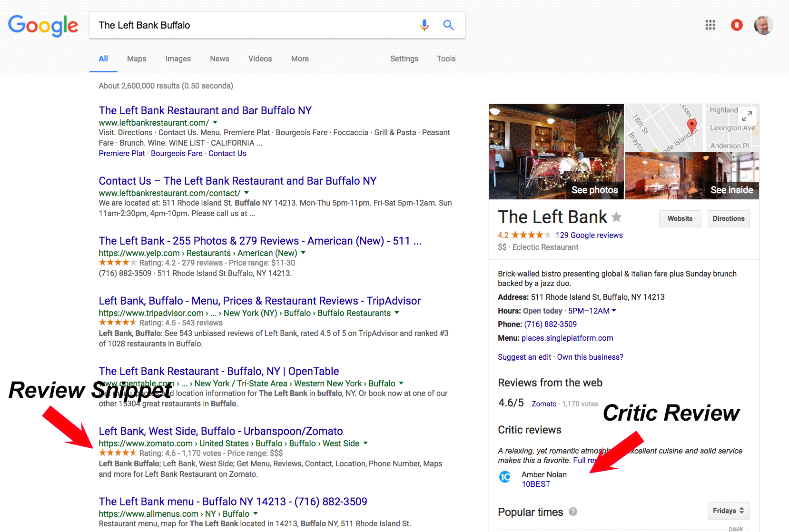Screen dimensions: 789x532
Task: Expand arrow beside leftbankrestaurant.com/ URL
Action: coord(215,122)
